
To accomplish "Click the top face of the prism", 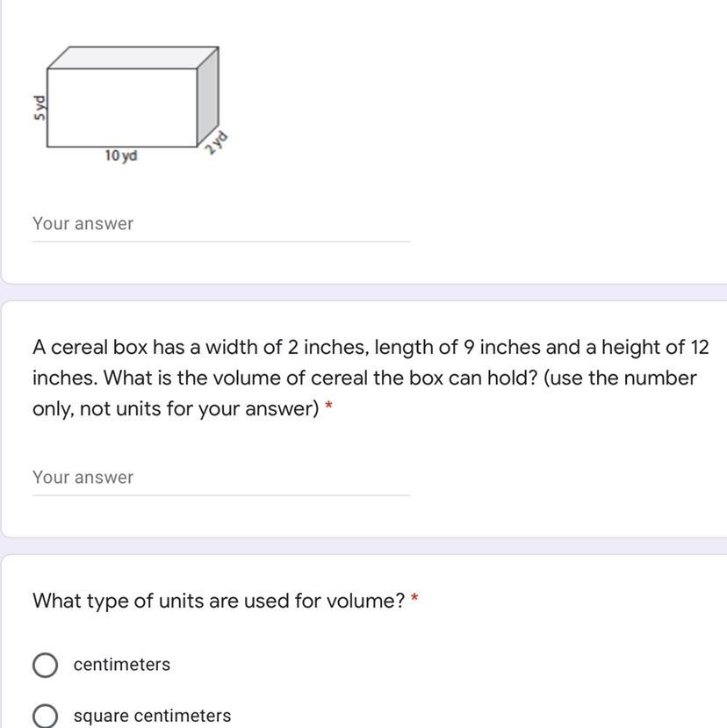I will click(x=132, y=57).
